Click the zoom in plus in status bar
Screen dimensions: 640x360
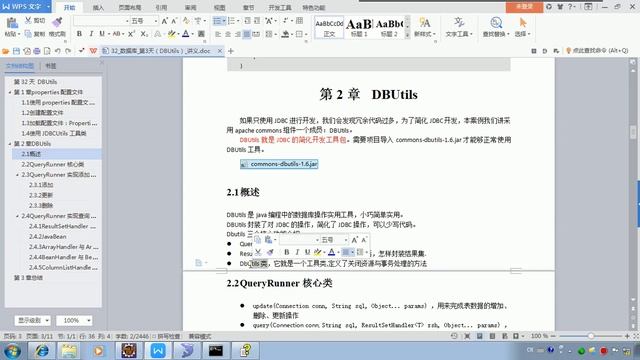click(x=627, y=336)
